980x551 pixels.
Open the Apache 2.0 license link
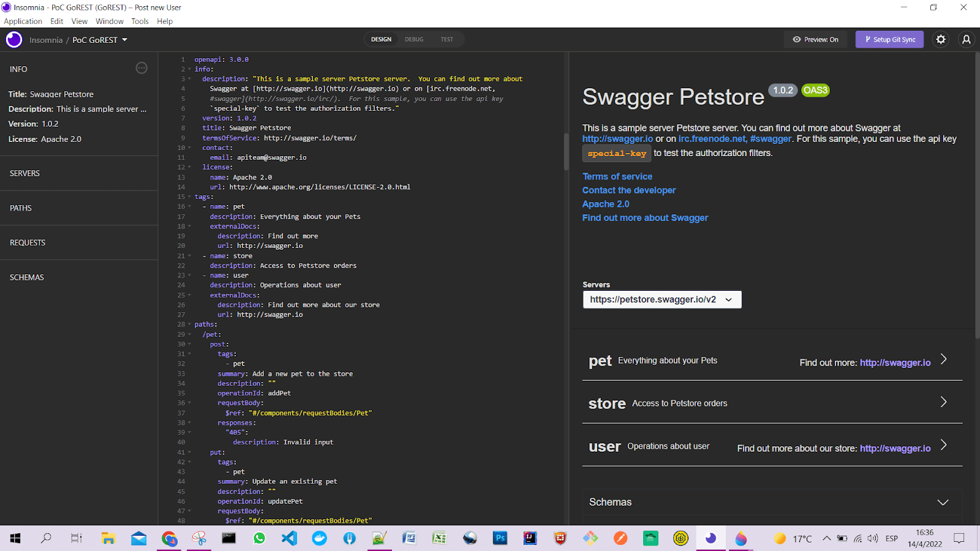[606, 204]
